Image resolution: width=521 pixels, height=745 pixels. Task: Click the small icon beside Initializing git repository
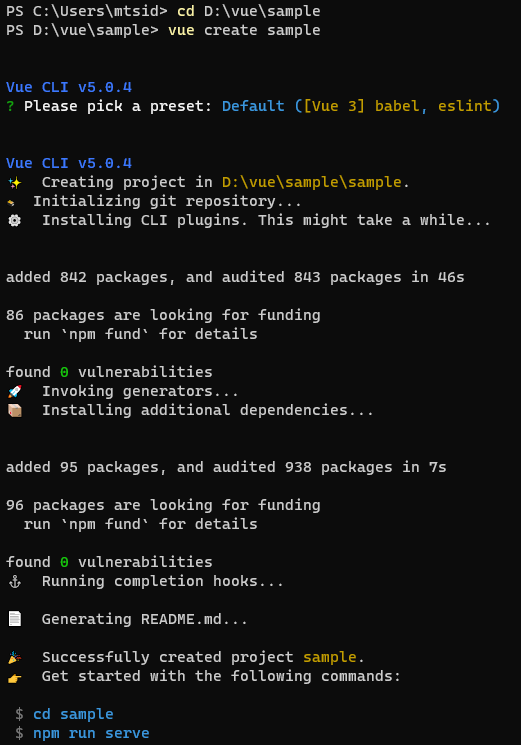click(10, 202)
